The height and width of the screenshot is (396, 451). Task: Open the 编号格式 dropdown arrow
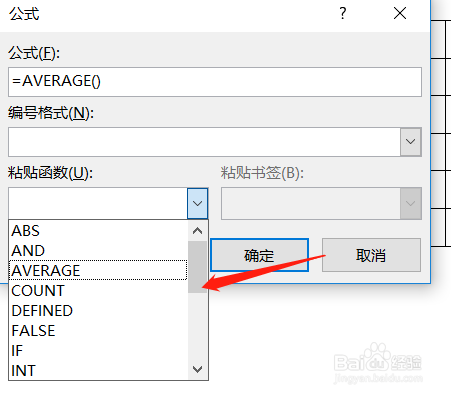tap(411, 142)
